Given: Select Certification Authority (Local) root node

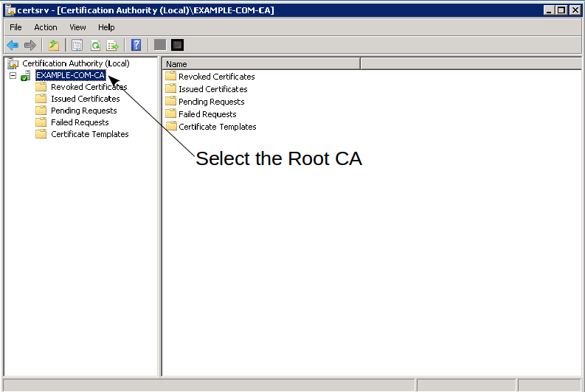Looking at the screenshot, I should [x=75, y=63].
